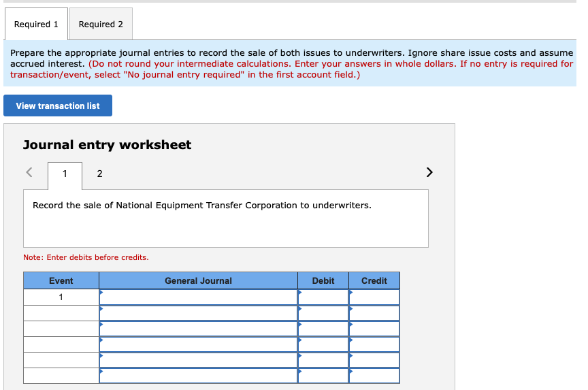
Task: Switch to the Required 2 tab
Action: click(101, 24)
